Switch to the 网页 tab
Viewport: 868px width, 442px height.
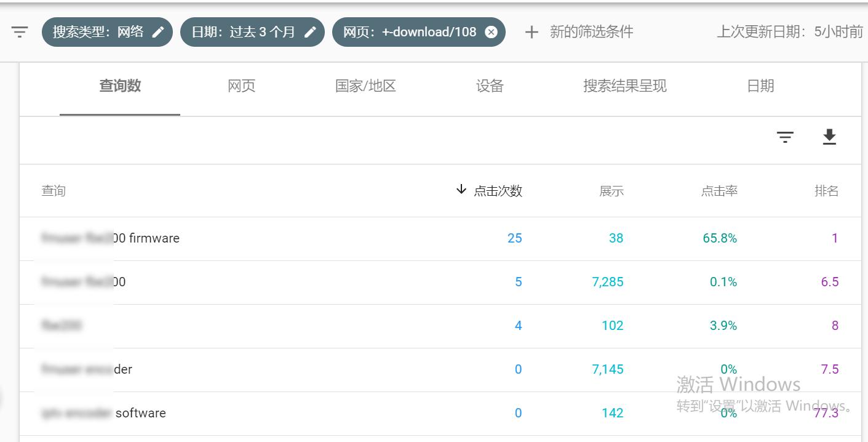(x=241, y=86)
